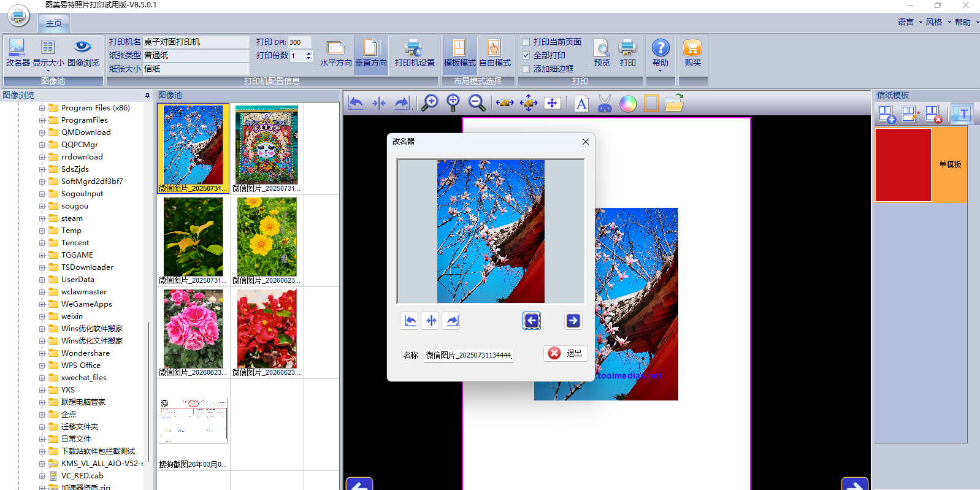This screenshot has height=490, width=980.
Task: Open the color wheel picker
Action: click(x=628, y=104)
